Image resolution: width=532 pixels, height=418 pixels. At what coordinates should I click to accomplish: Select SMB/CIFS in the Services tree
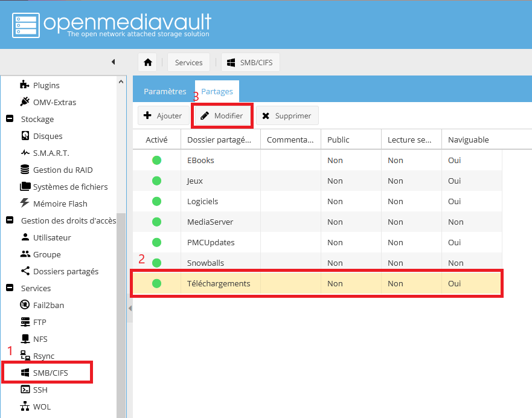pos(50,373)
